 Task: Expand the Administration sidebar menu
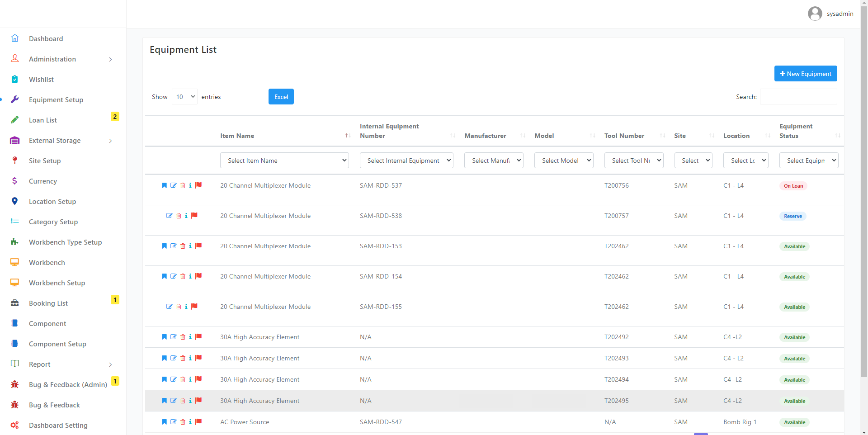63,59
